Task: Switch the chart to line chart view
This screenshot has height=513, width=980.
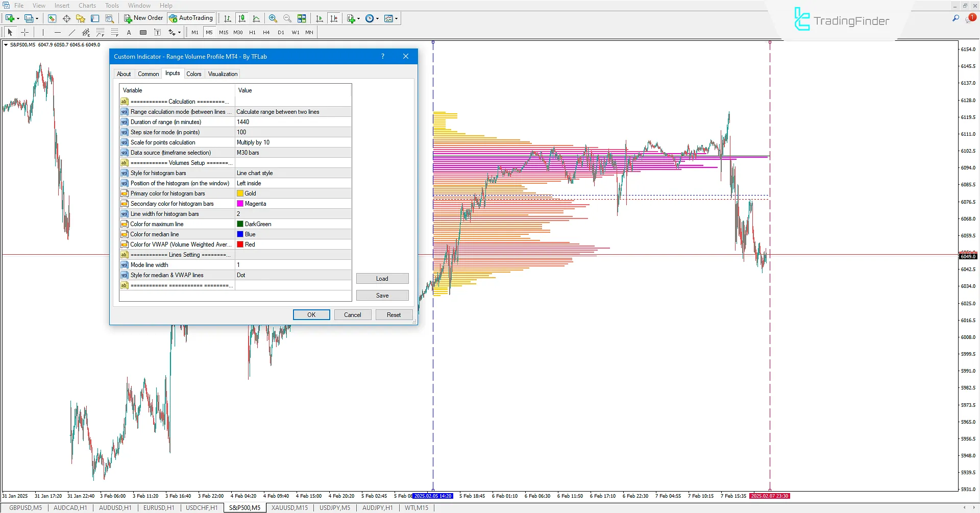Action: pyautogui.click(x=257, y=18)
